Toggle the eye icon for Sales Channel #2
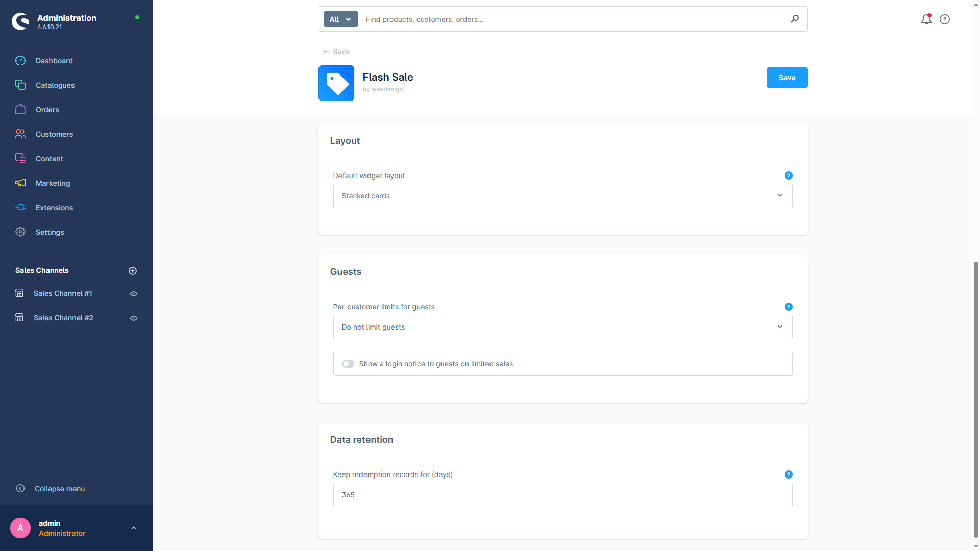This screenshot has height=551, width=980. tap(134, 318)
